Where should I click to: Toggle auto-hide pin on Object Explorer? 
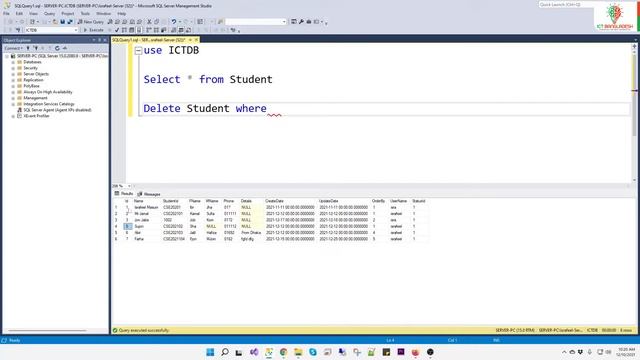99,40
